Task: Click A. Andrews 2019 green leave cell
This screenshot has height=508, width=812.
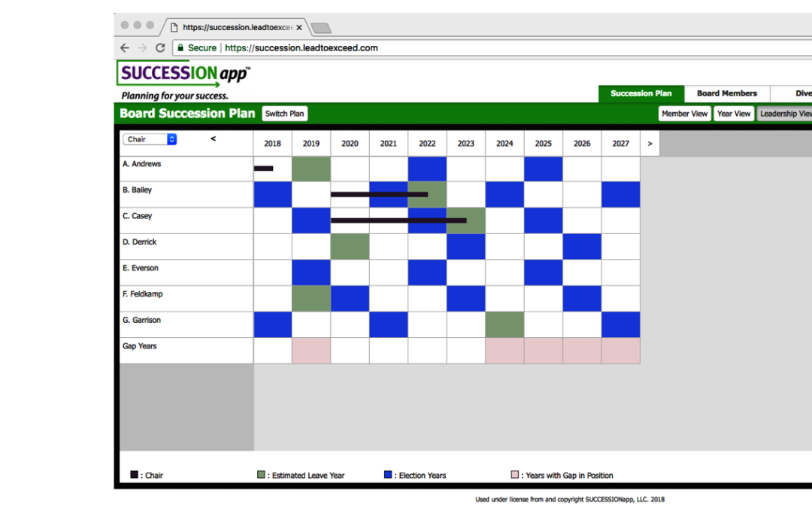Action: click(311, 169)
